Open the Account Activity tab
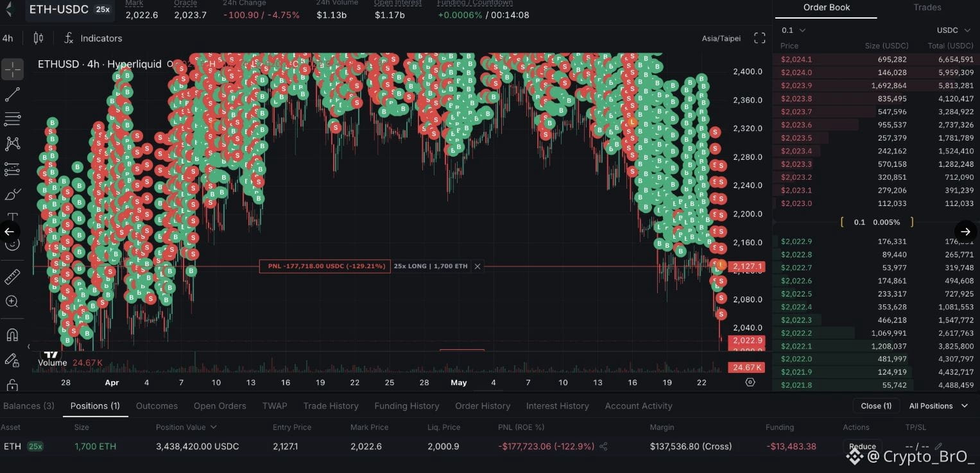This screenshot has width=980, height=473. [639, 406]
